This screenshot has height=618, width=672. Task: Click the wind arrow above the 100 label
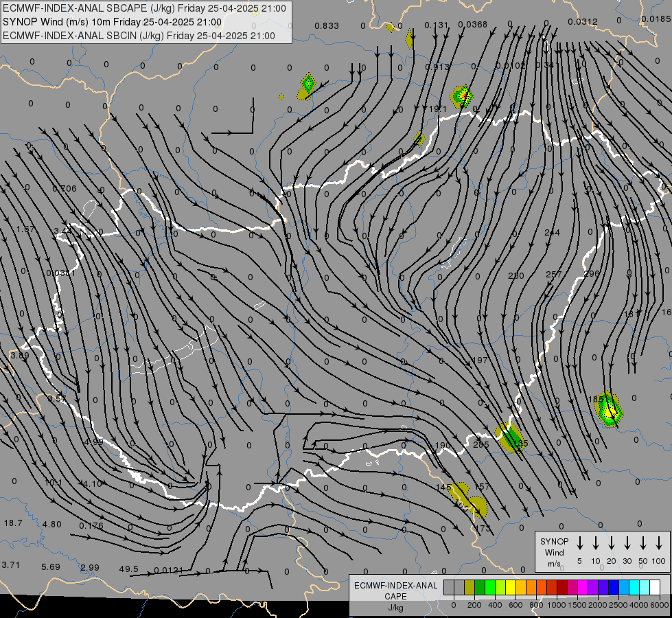[x=659, y=543]
